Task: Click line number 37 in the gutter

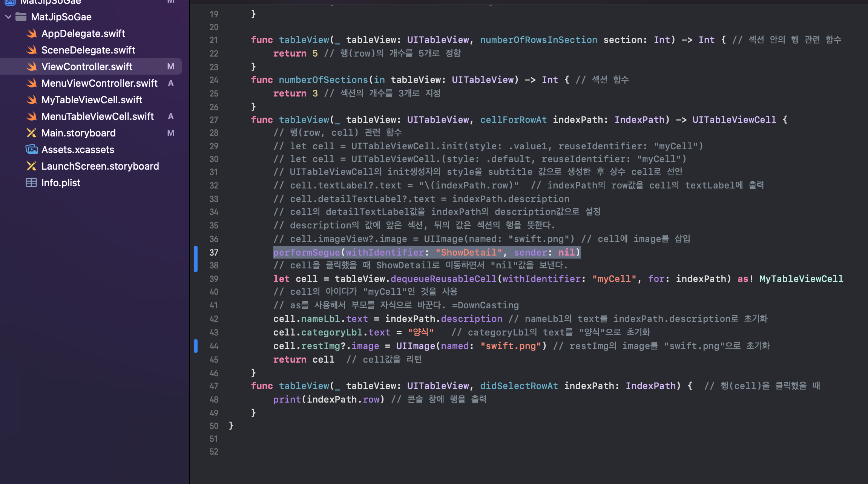Action: pyautogui.click(x=214, y=253)
